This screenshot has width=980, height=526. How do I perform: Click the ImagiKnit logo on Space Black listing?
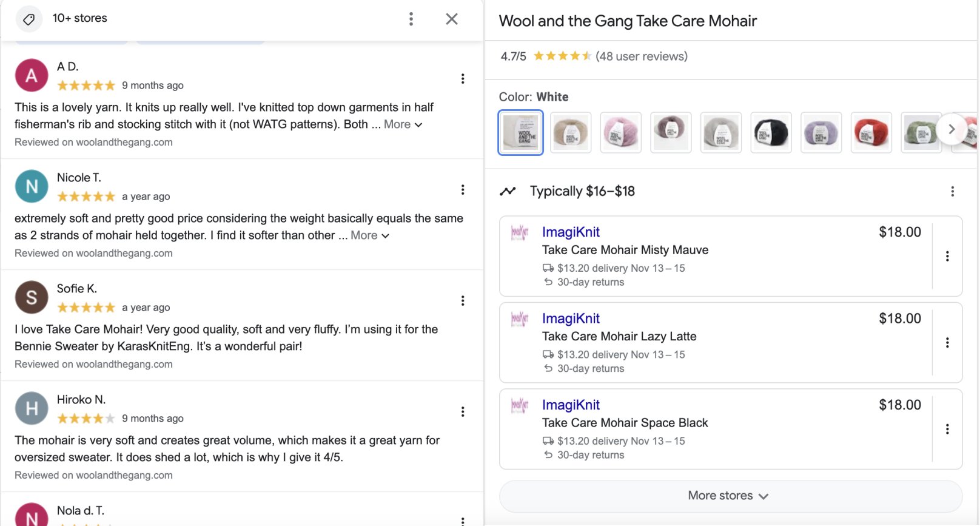click(520, 405)
